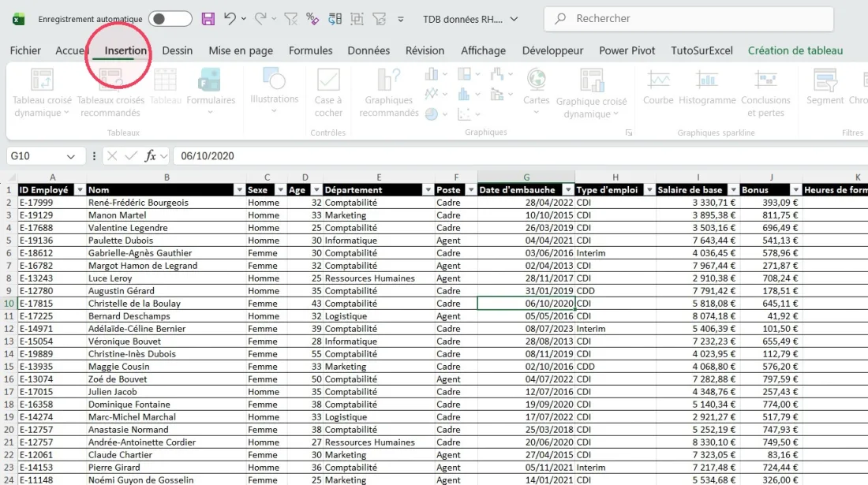Image resolution: width=868 pixels, height=485 pixels.
Task: Open the Salaire de base filter dropdown
Action: pyautogui.click(x=734, y=190)
